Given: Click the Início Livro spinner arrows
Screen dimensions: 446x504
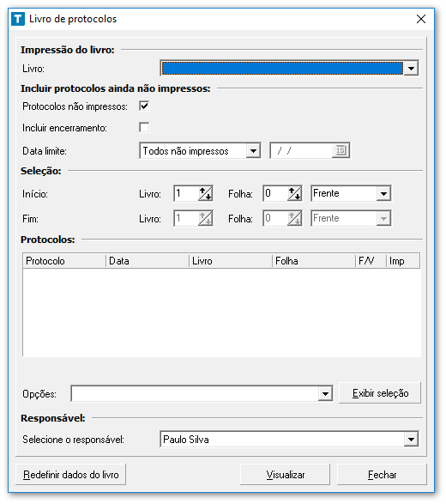Looking at the screenshot, I should pyautogui.click(x=205, y=193).
